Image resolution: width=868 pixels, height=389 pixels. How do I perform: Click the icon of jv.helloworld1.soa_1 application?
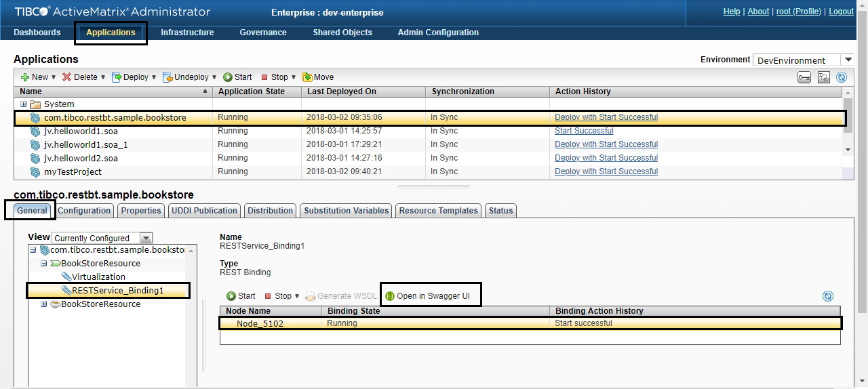35,144
